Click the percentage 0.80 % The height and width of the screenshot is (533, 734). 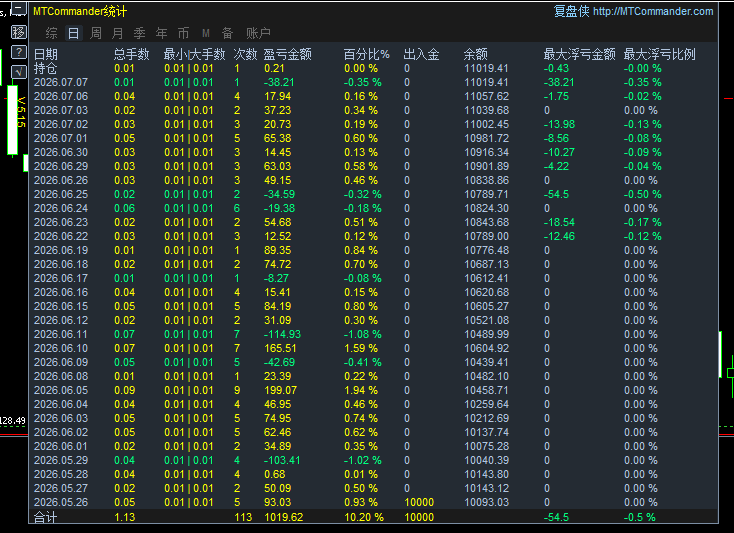tap(361, 307)
